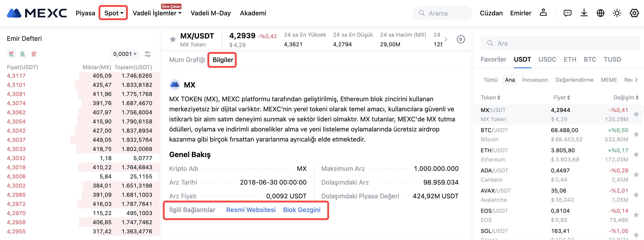Open the settings gear icon
This screenshot has height=240, width=644.
point(634,13)
